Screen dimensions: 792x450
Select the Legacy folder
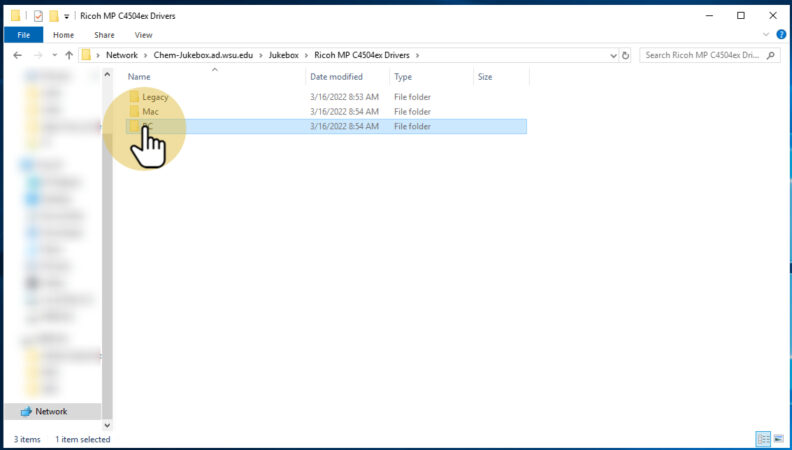pyautogui.click(x=155, y=97)
